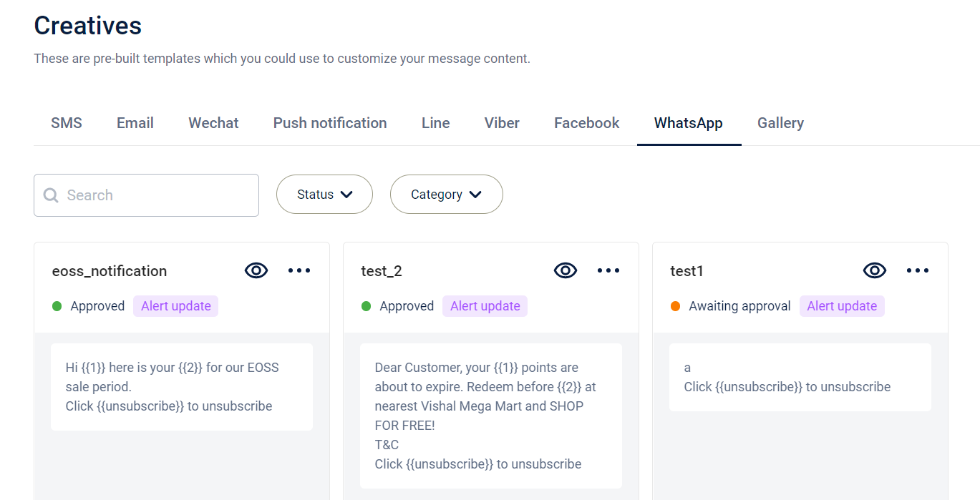Expand the Category filter dropdown
This screenshot has height=500, width=980.
(x=447, y=194)
